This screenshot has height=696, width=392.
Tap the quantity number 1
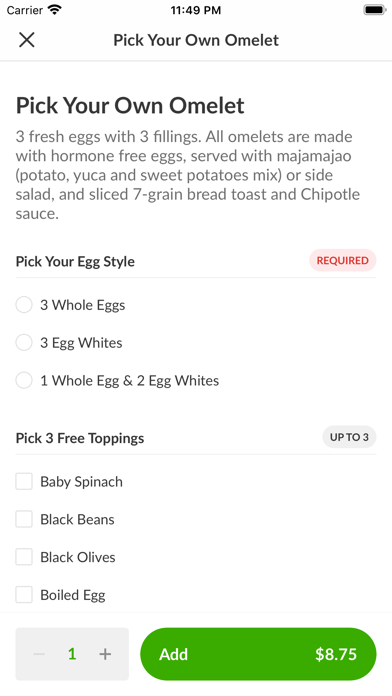coord(72,654)
